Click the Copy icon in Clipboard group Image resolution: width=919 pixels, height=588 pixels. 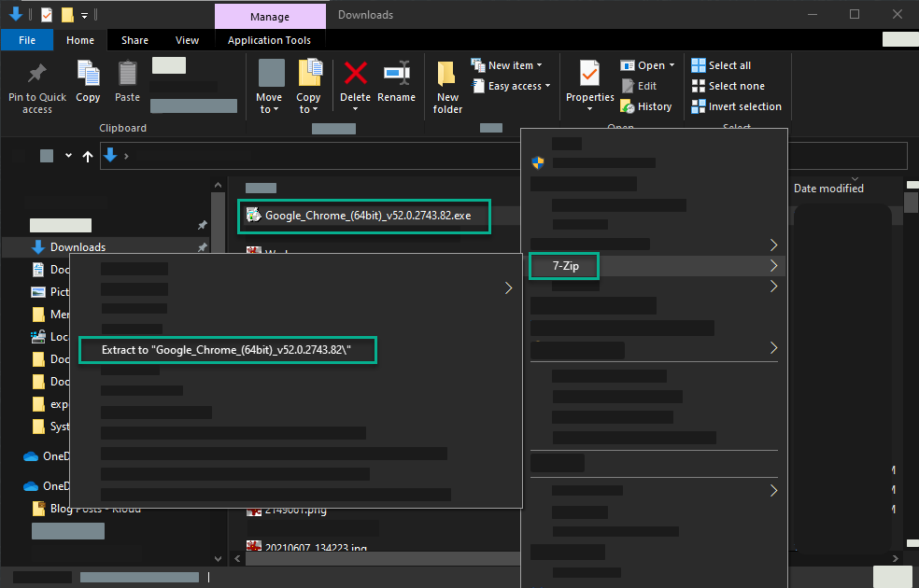[88, 74]
